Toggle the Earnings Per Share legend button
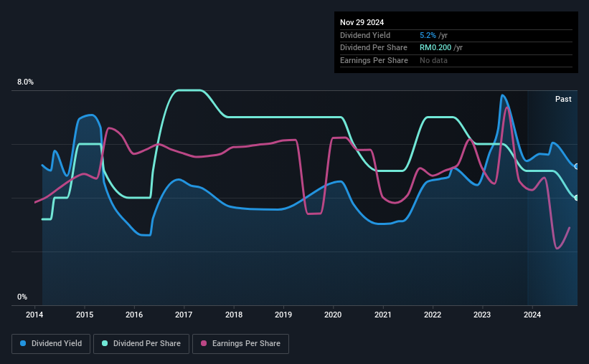The height and width of the screenshot is (364, 589). pyautogui.click(x=240, y=344)
